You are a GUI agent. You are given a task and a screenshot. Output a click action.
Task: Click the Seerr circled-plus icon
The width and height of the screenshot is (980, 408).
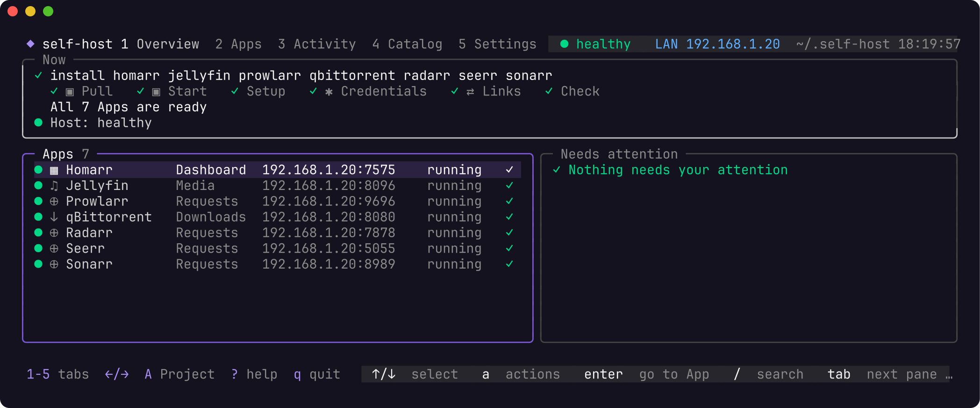(54, 248)
